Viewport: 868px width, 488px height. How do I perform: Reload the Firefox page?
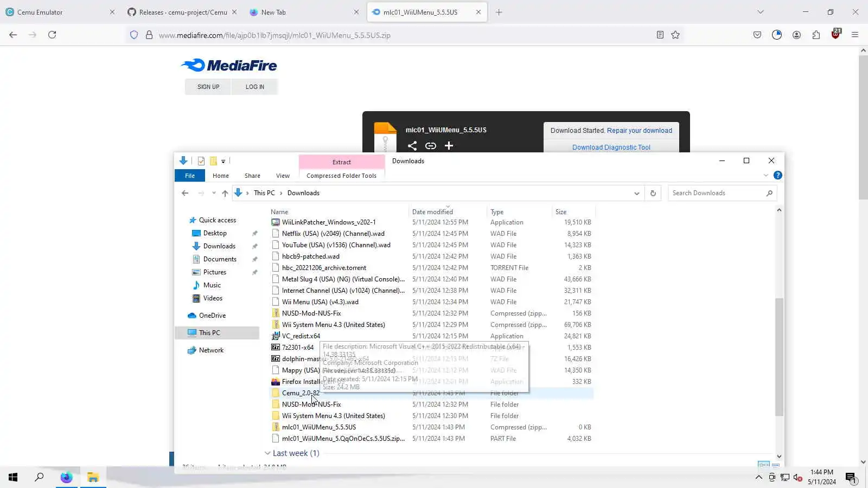pyautogui.click(x=52, y=35)
